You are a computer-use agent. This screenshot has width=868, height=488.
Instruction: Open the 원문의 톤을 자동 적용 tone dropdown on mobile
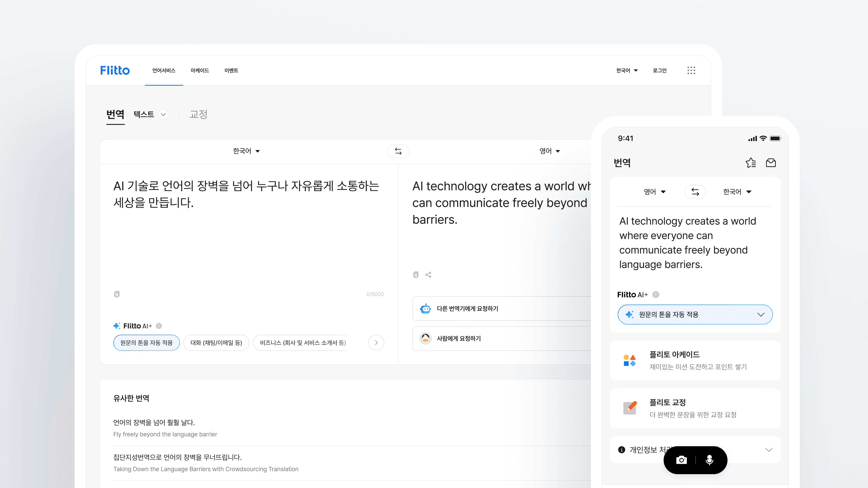tap(695, 314)
